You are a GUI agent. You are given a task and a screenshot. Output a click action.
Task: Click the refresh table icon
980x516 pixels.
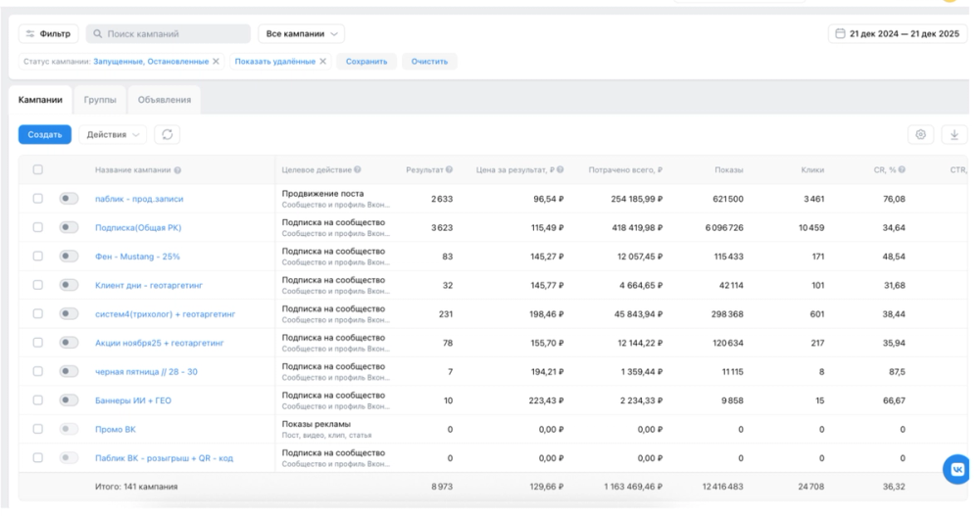point(167,134)
